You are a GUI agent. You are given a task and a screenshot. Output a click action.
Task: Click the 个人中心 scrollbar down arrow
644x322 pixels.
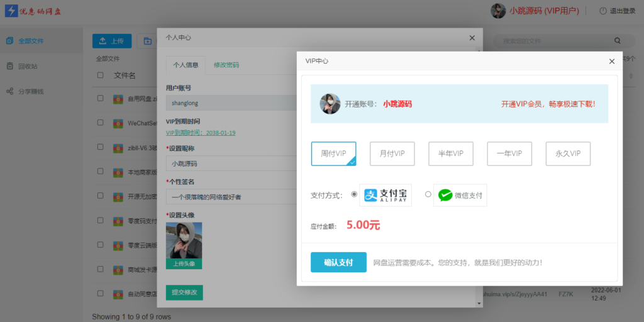[478, 303]
